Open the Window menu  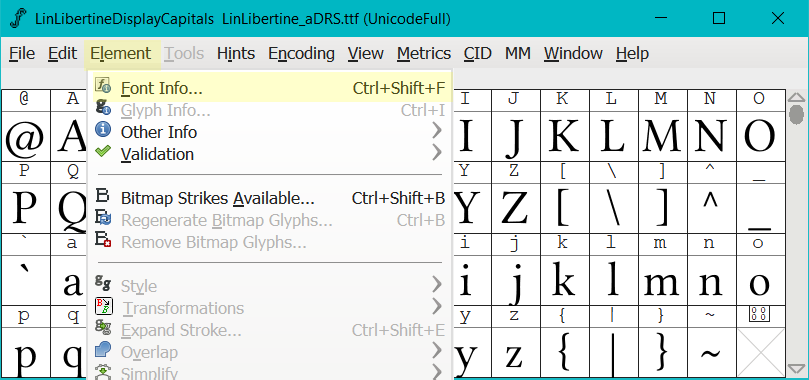573,53
